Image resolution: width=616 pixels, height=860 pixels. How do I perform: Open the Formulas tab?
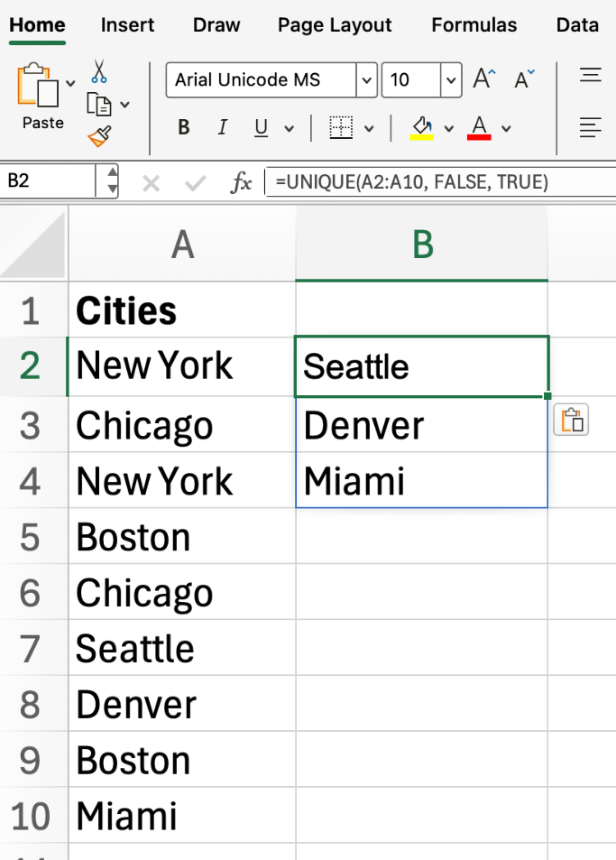point(474,25)
